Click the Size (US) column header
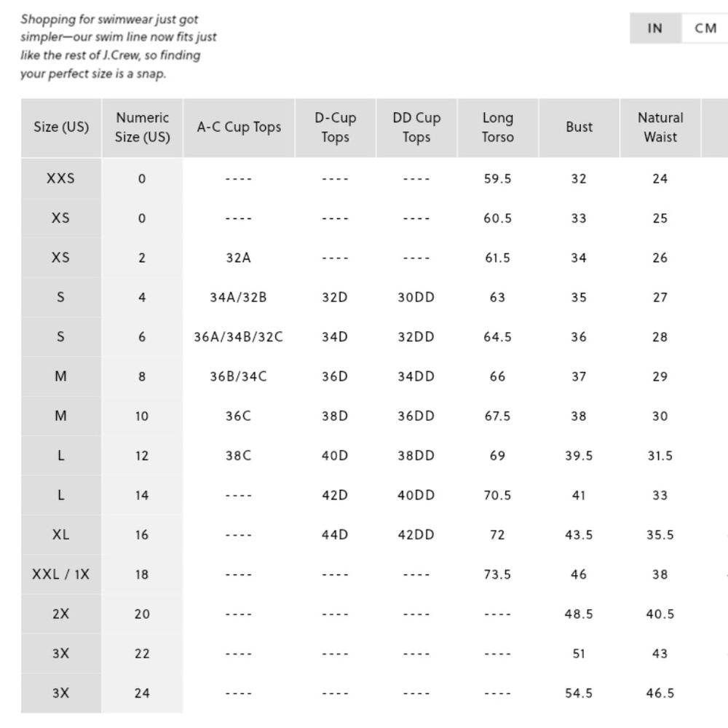Screen dimensions: 728x728 61,127
